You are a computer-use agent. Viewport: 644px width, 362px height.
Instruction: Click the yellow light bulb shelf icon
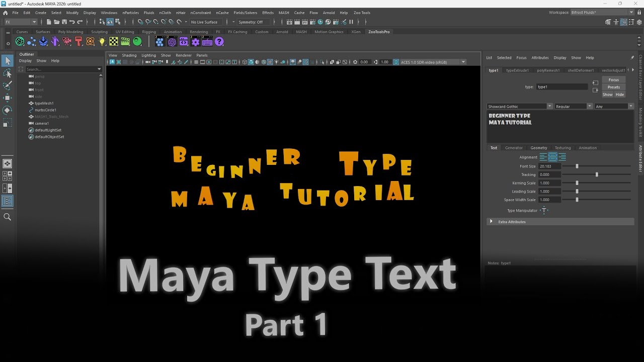coord(102,42)
